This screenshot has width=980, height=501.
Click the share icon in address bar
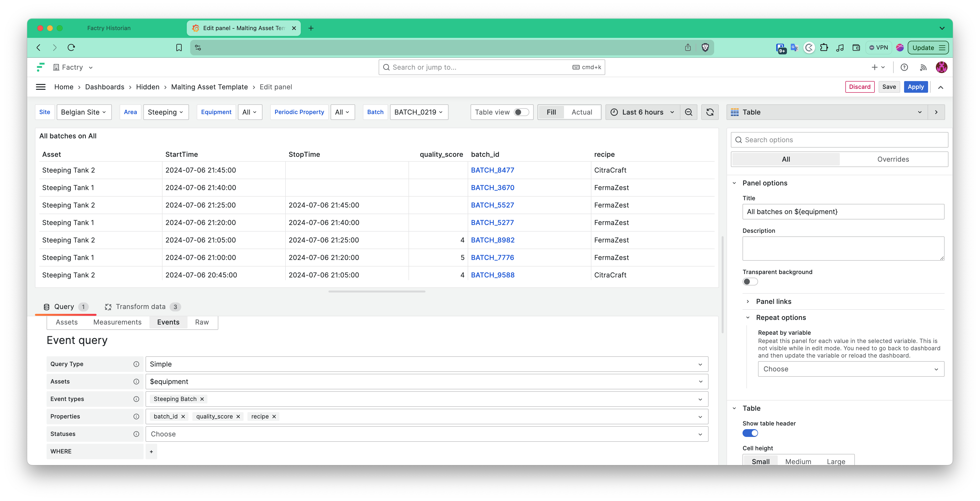click(x=688, y=48)
